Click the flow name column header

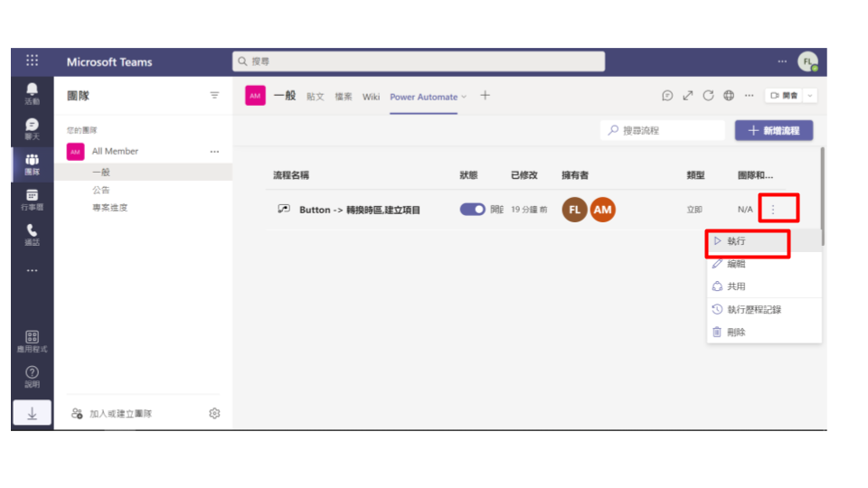[x=291, y=175]
